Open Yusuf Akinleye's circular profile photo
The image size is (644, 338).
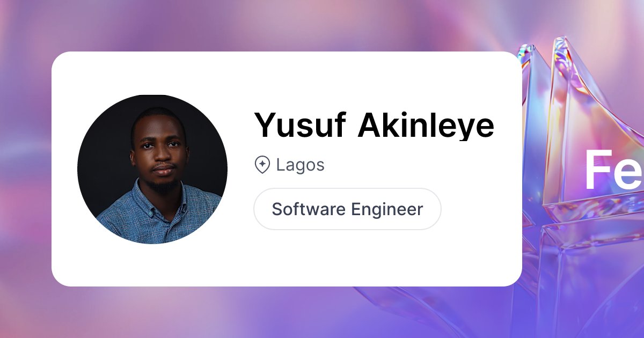(152, 169)
